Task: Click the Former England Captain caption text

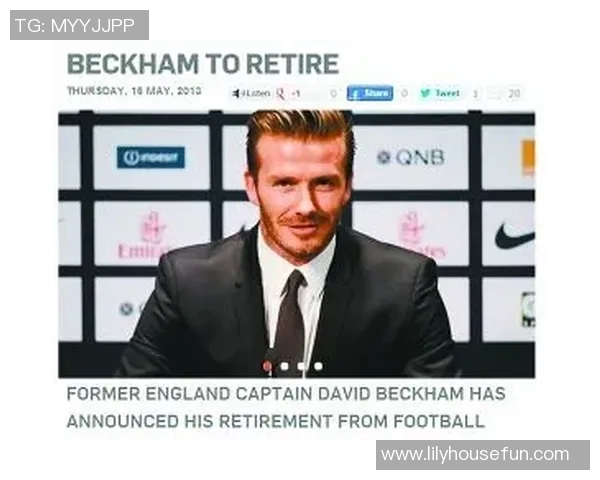Action: 286,408
